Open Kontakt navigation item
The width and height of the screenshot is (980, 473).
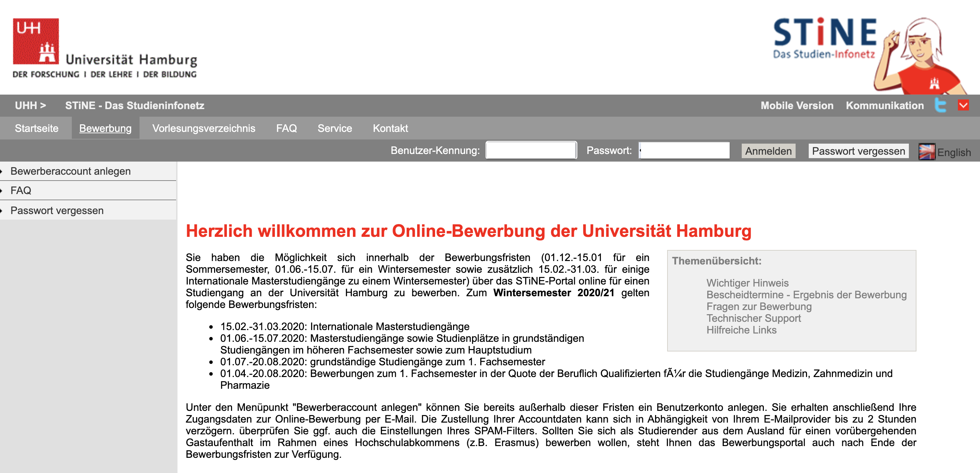point(390,128)
